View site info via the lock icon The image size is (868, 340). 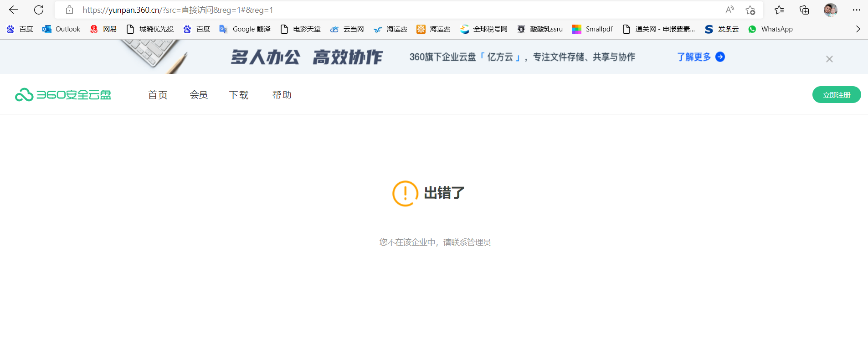tap(69, 10)
